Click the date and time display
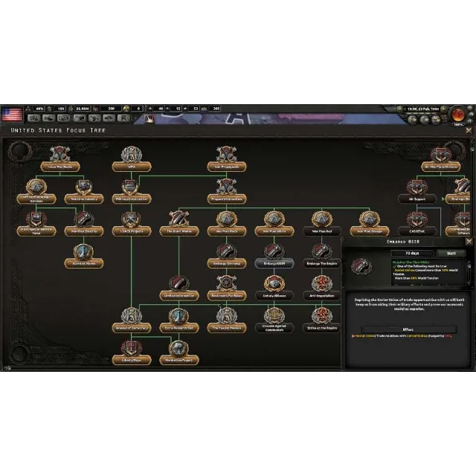The width and height of the screenshot is (476, 476). click(423, 109)
